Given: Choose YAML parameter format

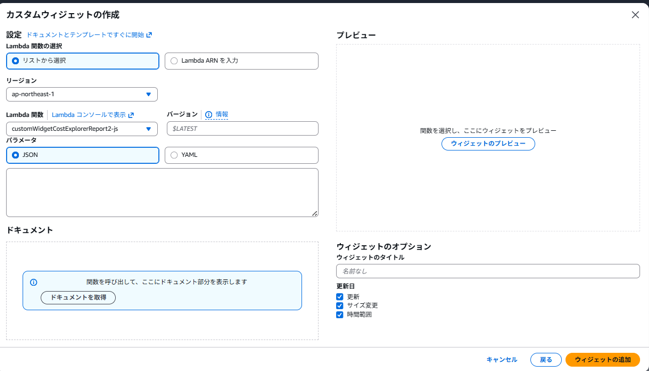Looking at the screenshot, I should [241, 155].
